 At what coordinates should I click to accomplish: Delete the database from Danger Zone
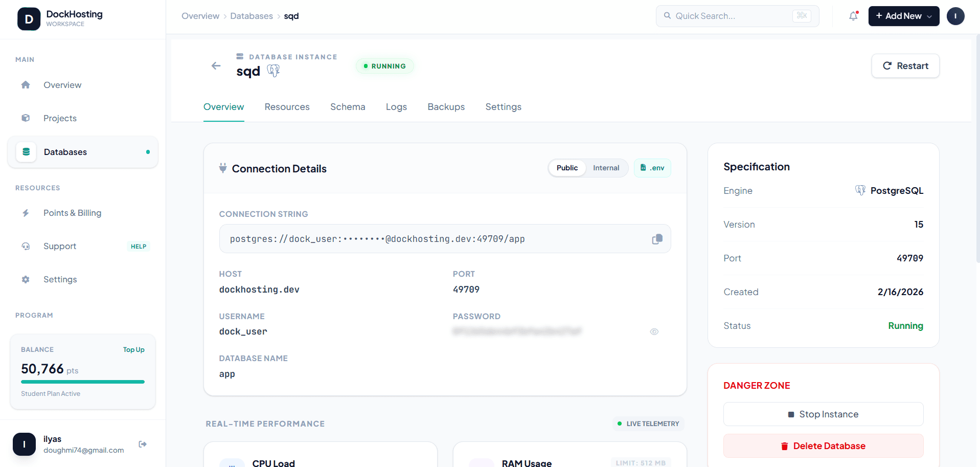coord(823,446)
